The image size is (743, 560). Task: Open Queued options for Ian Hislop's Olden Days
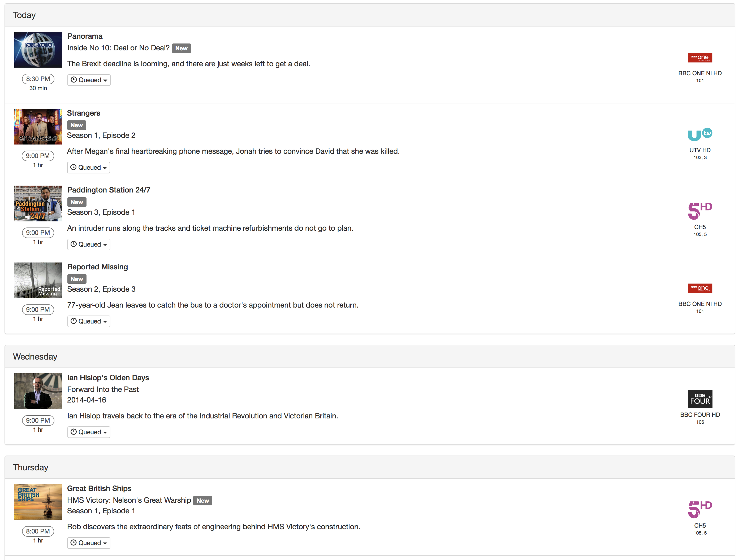click(x=89, y=432)
